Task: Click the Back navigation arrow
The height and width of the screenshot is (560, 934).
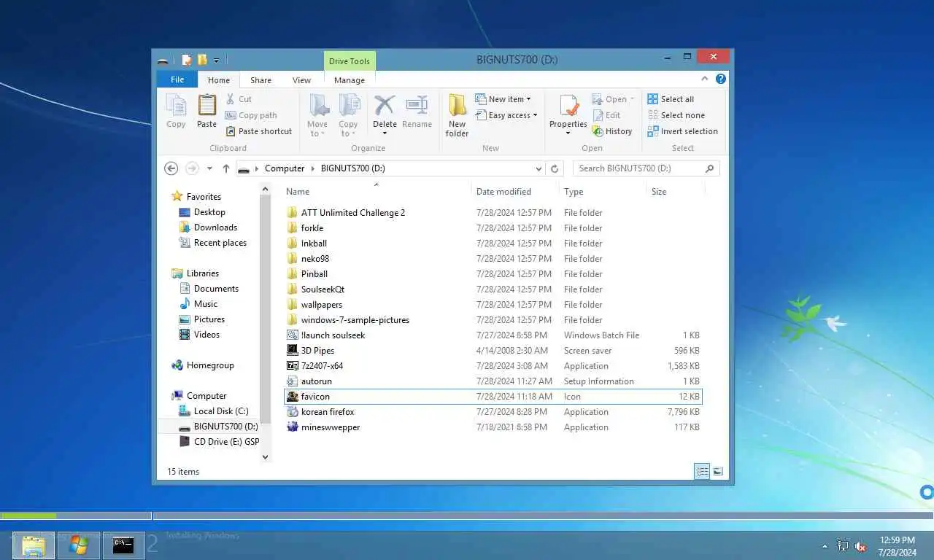Action: 171,168
